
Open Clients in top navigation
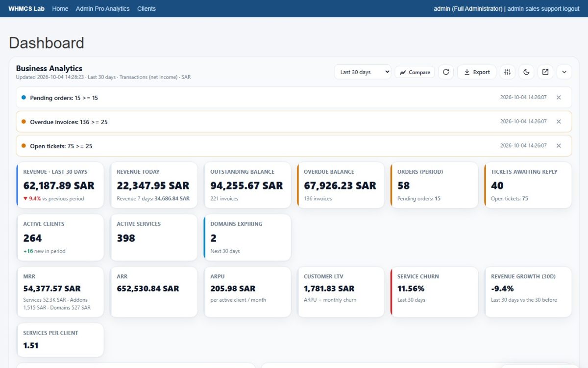point(147,9)
